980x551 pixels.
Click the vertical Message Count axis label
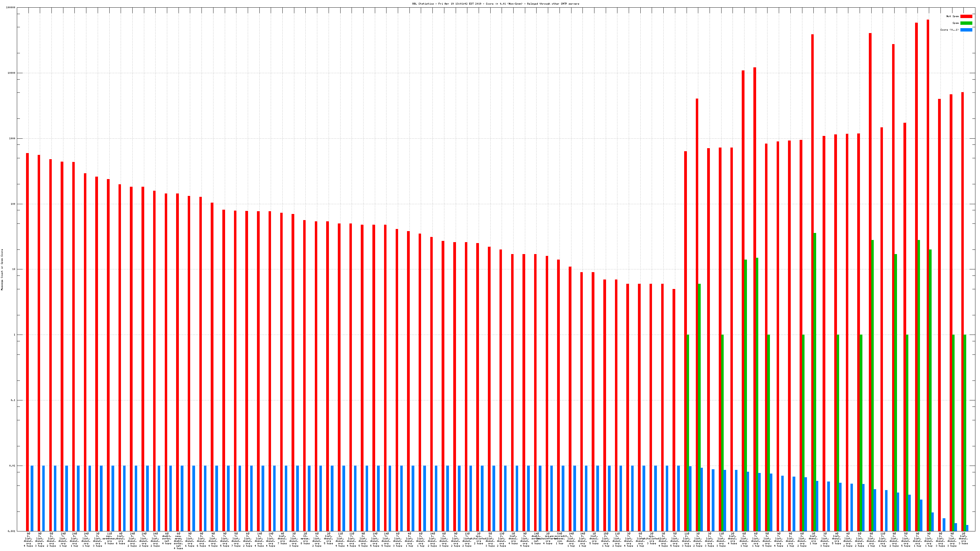(2, 270)
